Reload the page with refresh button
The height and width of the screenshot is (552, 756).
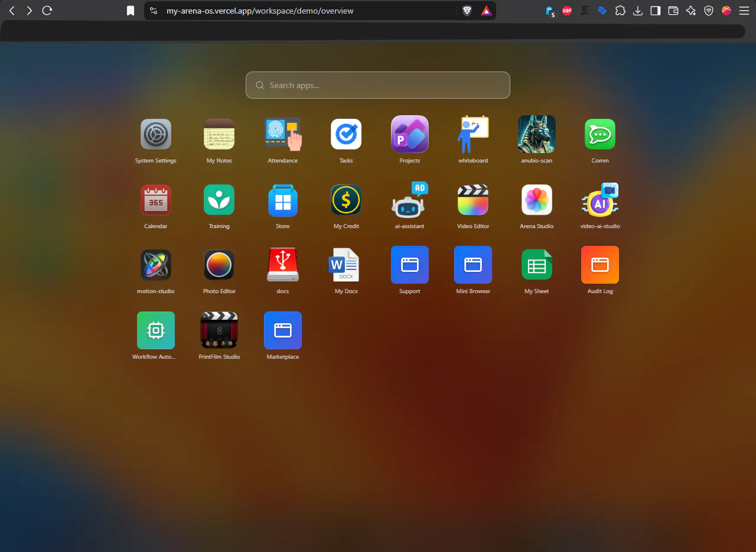47,11
